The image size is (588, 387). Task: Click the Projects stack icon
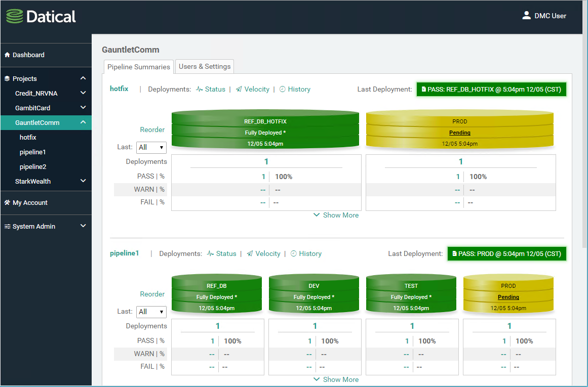pos(7,79)
